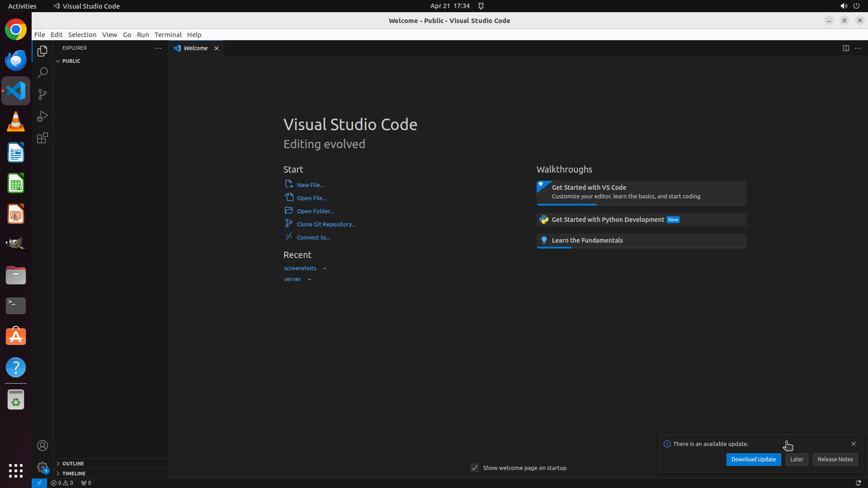Uncheck Show welcome page on startup
The height and width of the screenshot is (488, 868).
tap(475, 468)
